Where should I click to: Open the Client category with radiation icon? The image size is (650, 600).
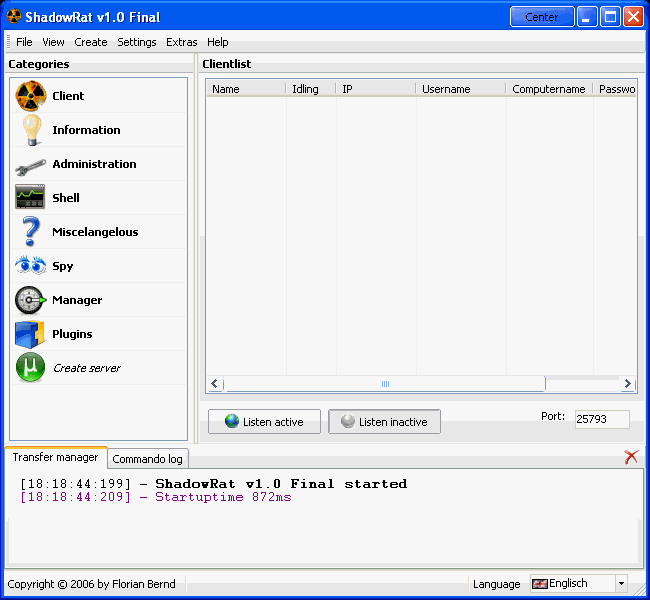click(30, 96)
